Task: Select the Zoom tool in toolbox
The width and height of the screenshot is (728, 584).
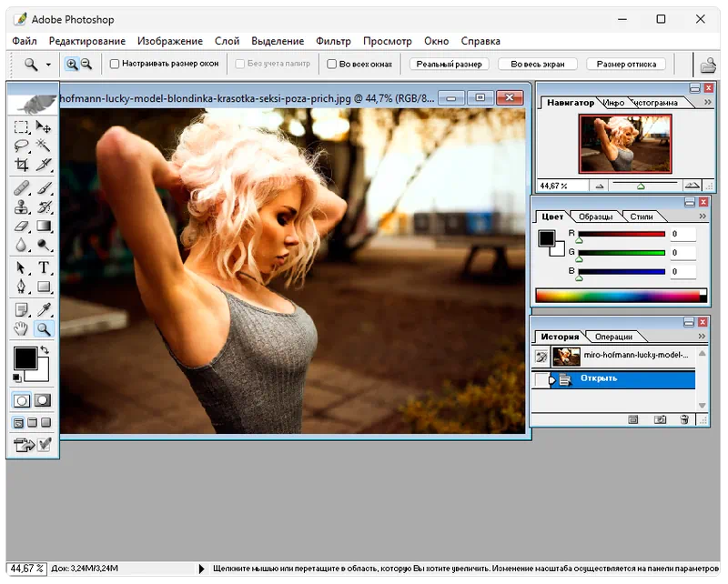Action: 44,329
